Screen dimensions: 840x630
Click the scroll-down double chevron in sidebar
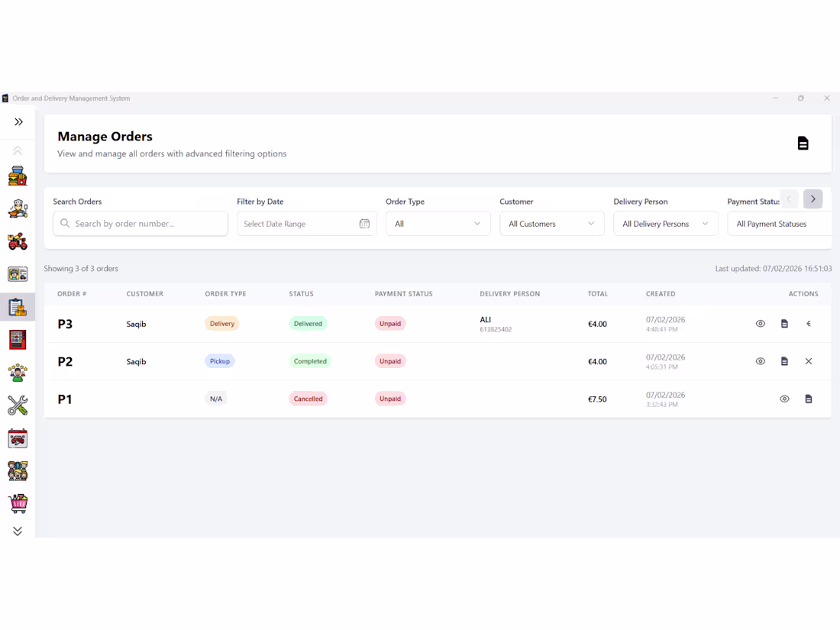18,531
